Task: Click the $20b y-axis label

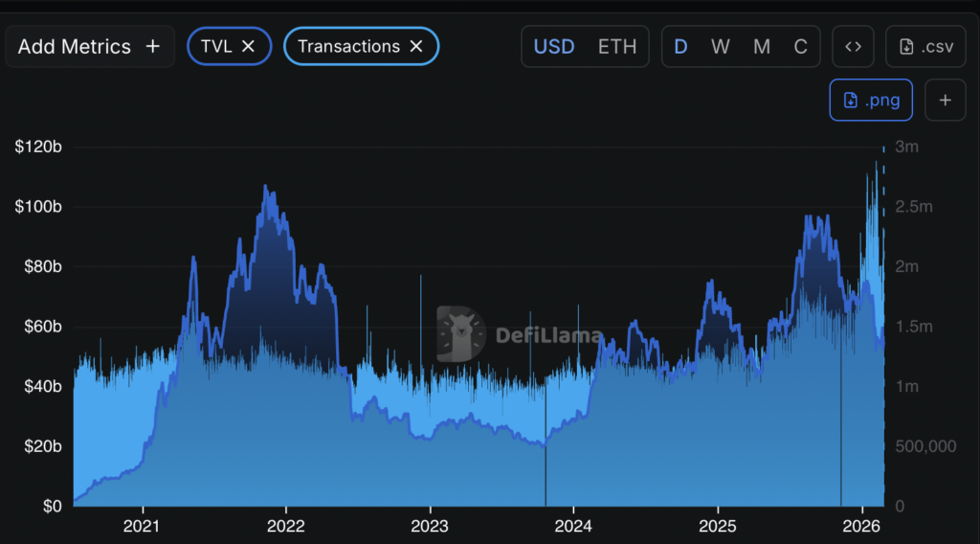Action: tap(42, 446)
